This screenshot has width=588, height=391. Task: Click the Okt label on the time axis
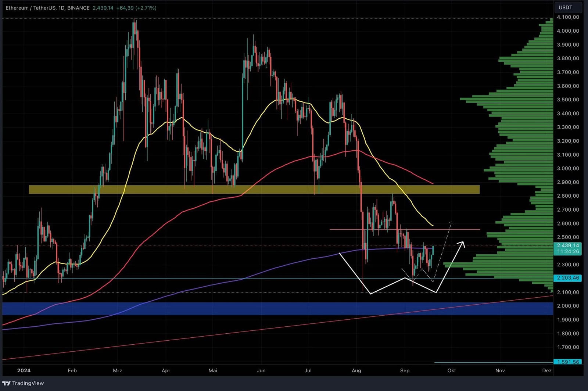click(452, 370)
